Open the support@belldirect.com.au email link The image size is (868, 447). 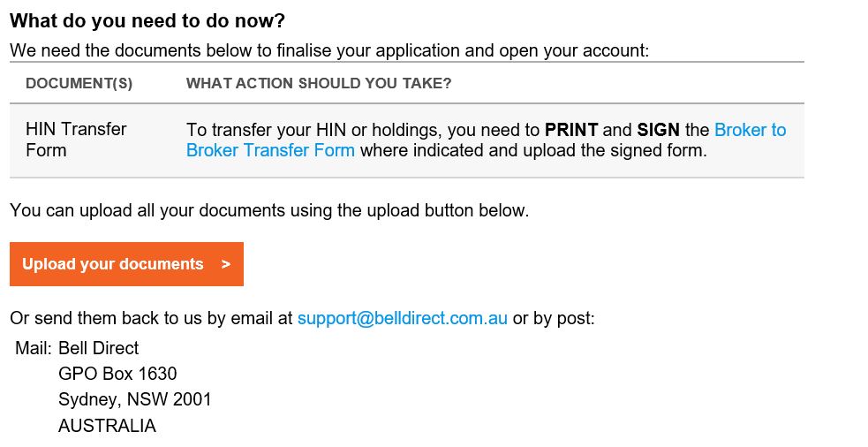point(403,319)
